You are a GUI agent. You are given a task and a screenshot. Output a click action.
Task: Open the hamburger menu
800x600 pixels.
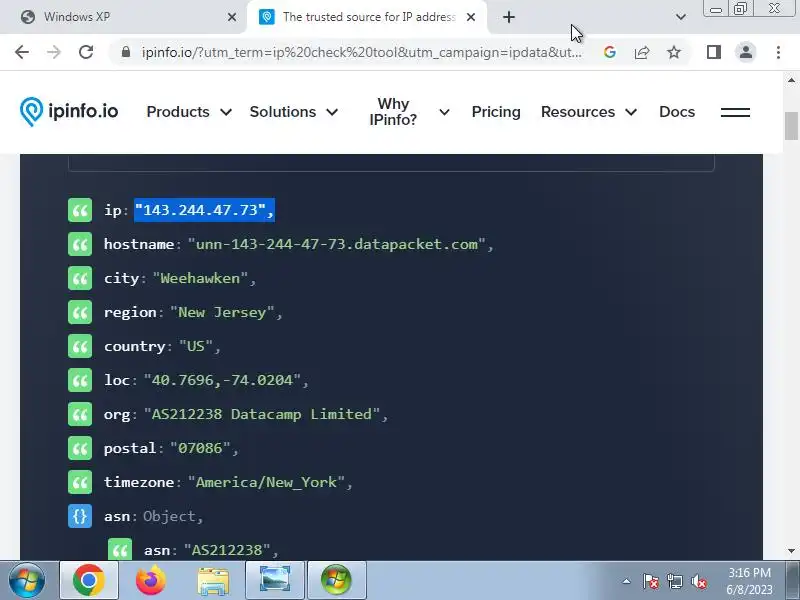tap(735, 112)
